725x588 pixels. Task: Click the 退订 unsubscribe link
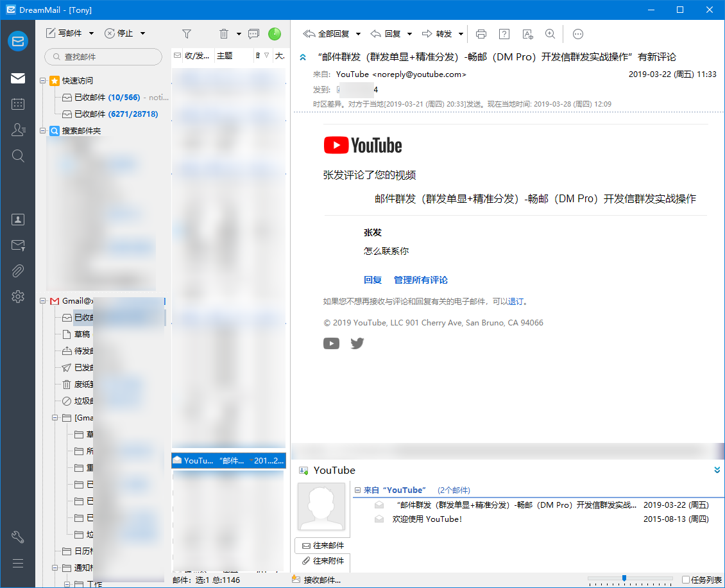coord(516,302)
